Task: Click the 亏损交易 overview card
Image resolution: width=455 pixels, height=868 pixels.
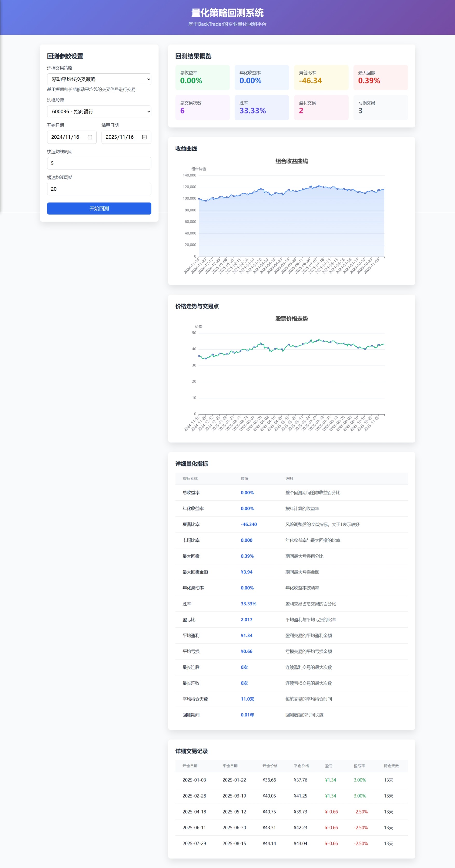Action: click(x=380, y=108)
